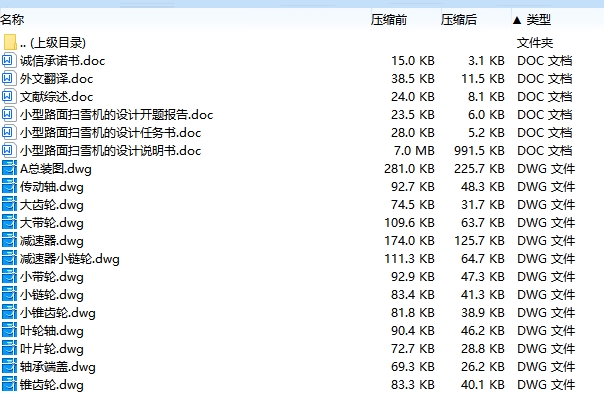The height and width of the screenshot is (415, 604).
Task: Click the 8.1 KB compressed size value
Action: (x=486, y=96)
